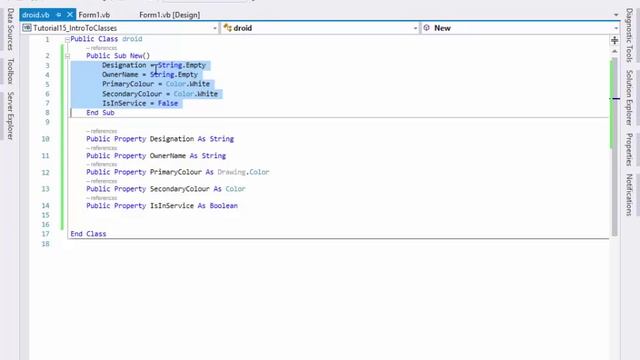The height and width of the screenshot is (360, 640).
Task: Switch to the Form1.vb tab
Action: point(94,15)
